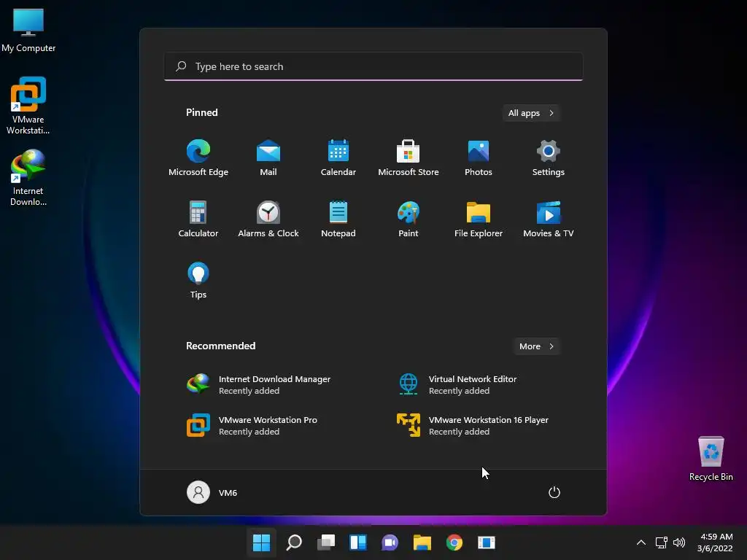Show hidden system tray icons
The width and height of the screenshot is (747, 560).
[x=641, y=542]
